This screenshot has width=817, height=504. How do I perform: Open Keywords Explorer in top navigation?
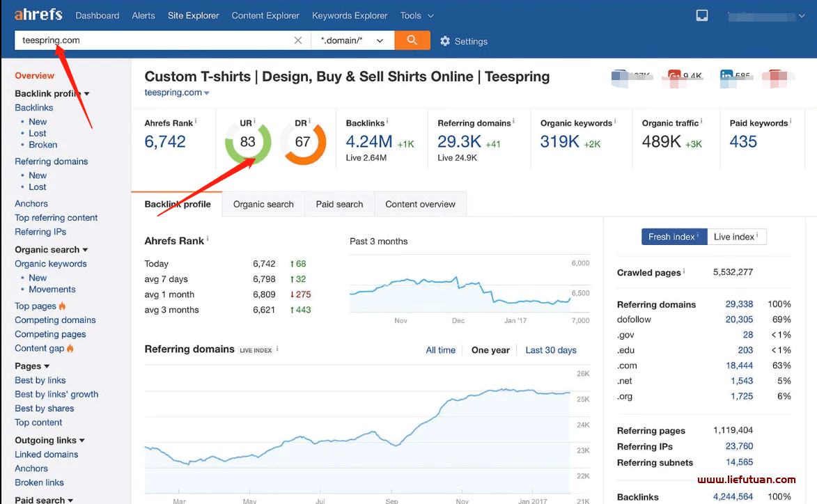350,15
